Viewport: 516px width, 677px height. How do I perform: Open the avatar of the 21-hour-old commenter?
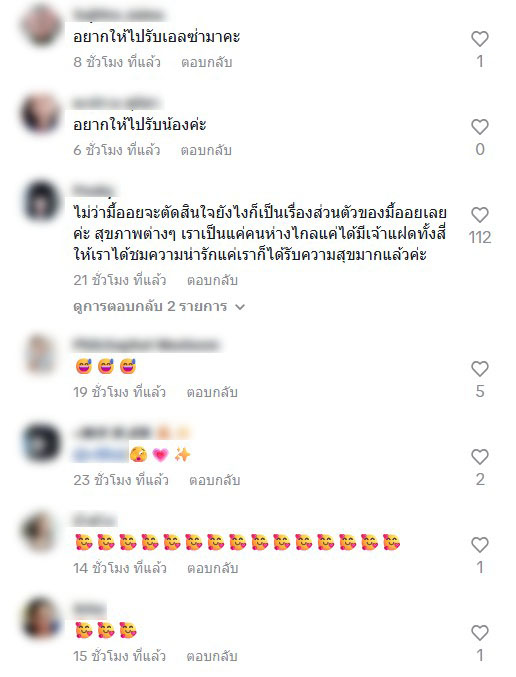pos(41,201)
